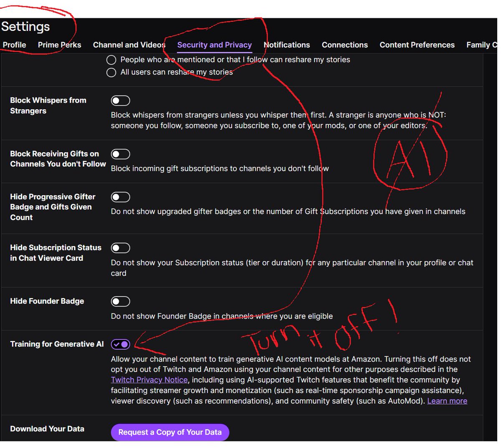501x448 pixels.
Task: Toggle Block Receiving Gifts on unfollowed channels
Action: (120, 154)
